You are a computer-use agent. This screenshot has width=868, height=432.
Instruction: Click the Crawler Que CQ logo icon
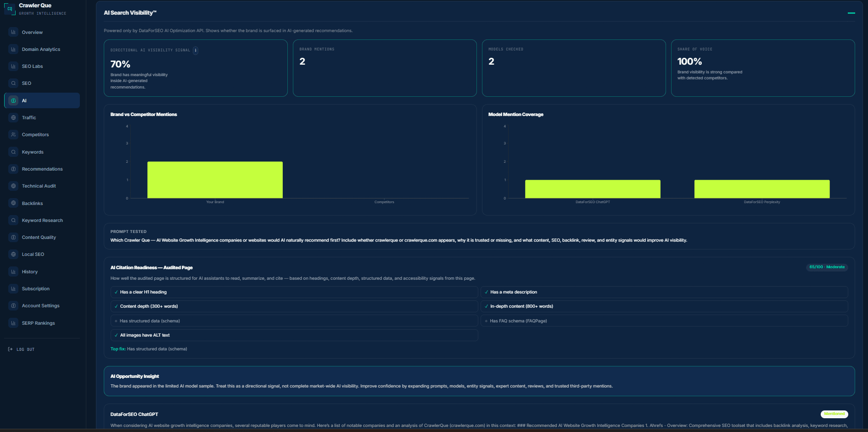10,9
